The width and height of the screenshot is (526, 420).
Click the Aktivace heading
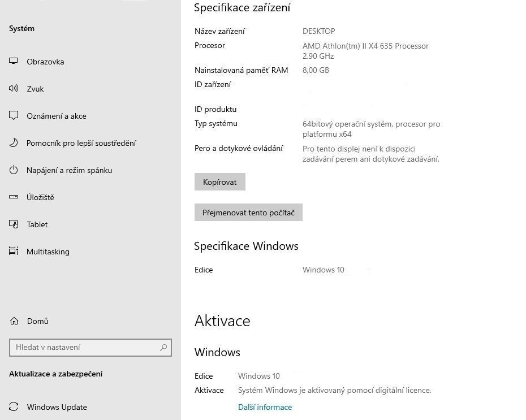coord(222,321)
